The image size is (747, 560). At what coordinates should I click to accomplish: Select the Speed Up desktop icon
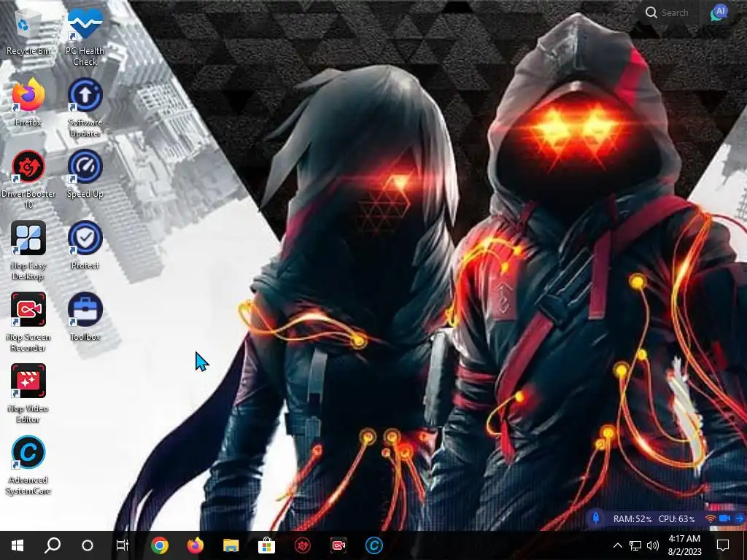(x=85, y=174)
